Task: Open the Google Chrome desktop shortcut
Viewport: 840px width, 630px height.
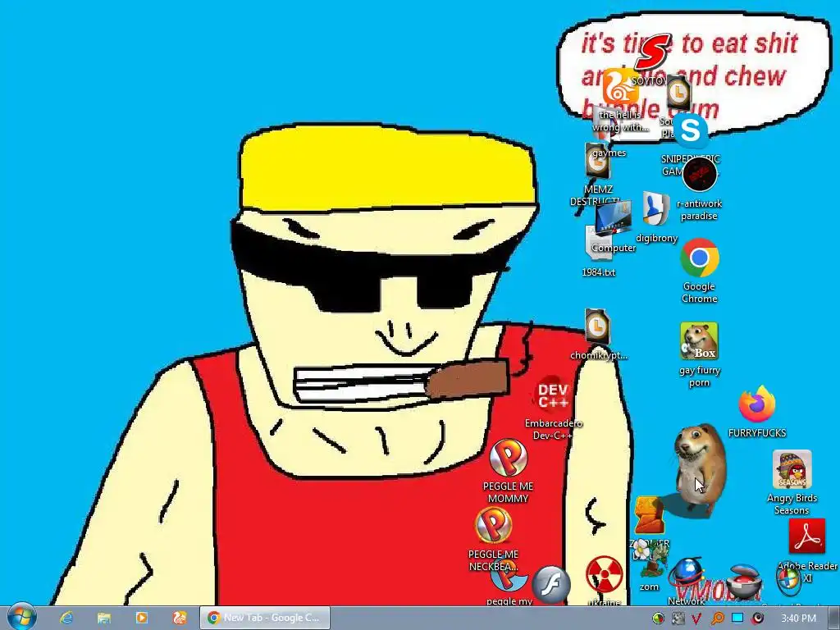Action: 699,258
